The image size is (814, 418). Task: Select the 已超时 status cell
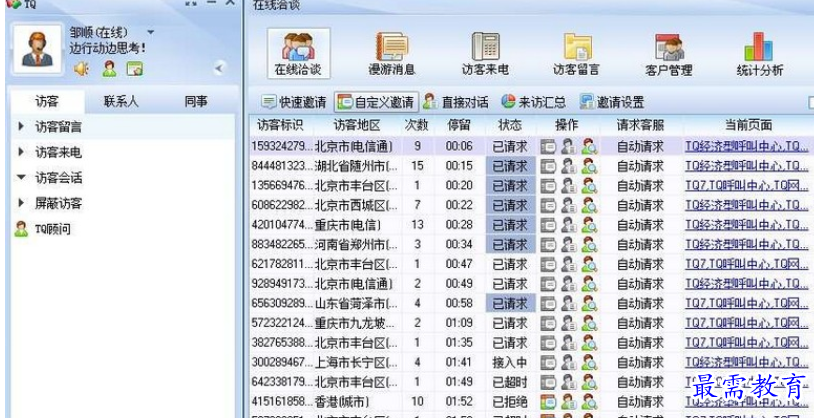click(x=510, y=382)
